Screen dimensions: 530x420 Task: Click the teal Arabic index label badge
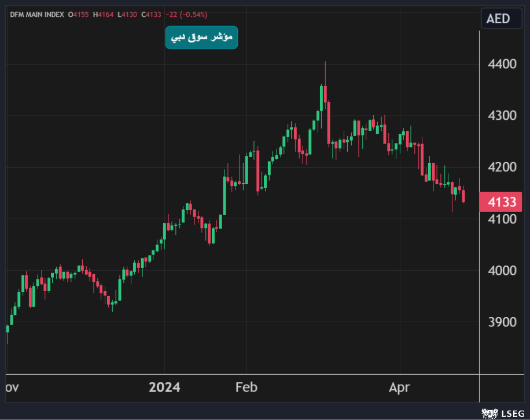pyautogui.click(x=201, y=38)
